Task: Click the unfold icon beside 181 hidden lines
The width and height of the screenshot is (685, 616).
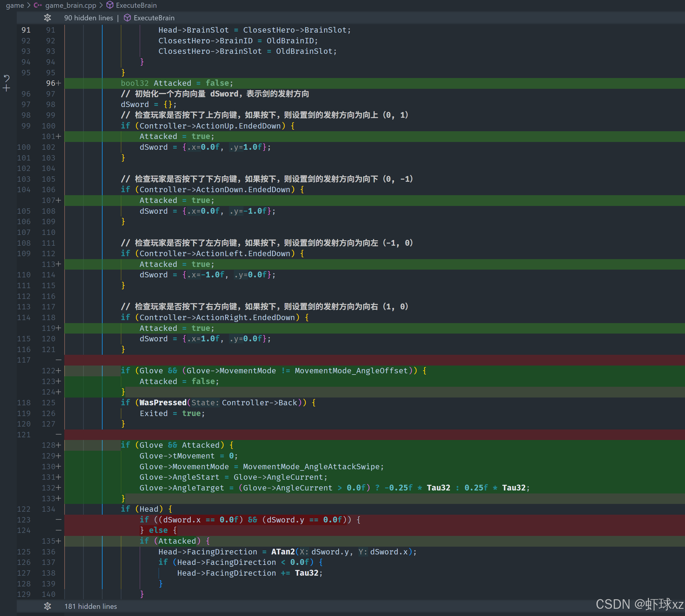Action: [x=48, y=606]
